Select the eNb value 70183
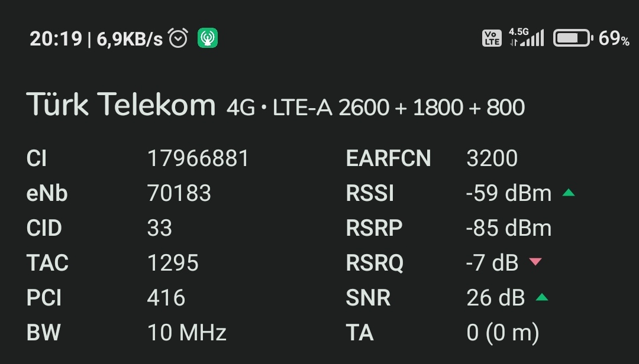 coord(179,193)
